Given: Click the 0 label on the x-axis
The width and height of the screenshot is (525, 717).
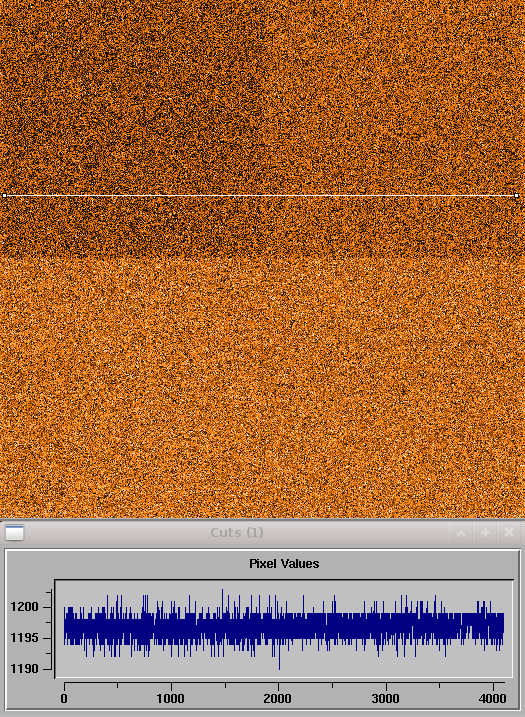Looking at the screenshot, I should (x=64, y=699).
